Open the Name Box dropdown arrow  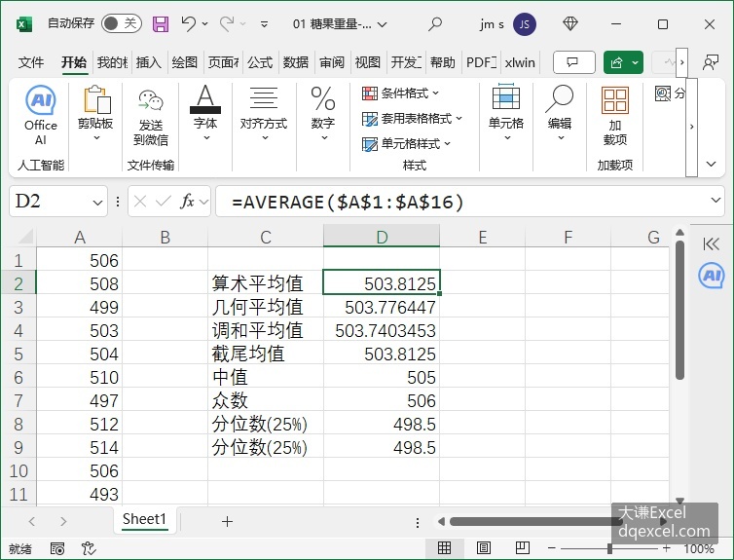(97, 203)
